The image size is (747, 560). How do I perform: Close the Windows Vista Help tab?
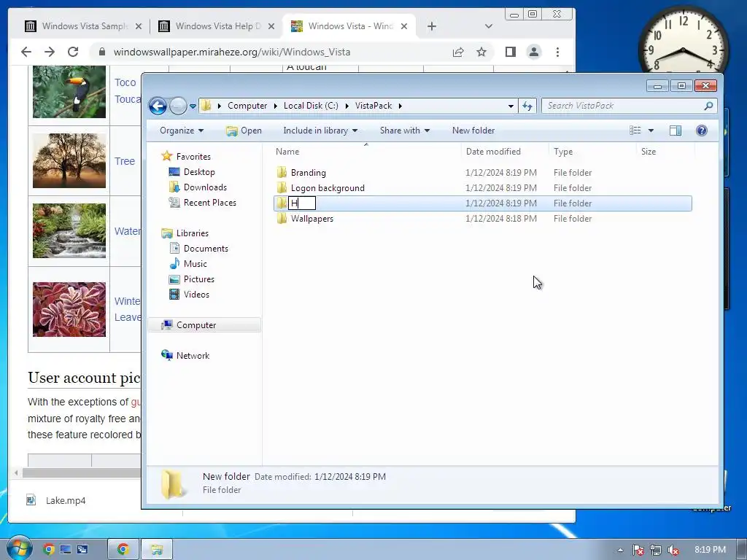click(x=271, y=27)
